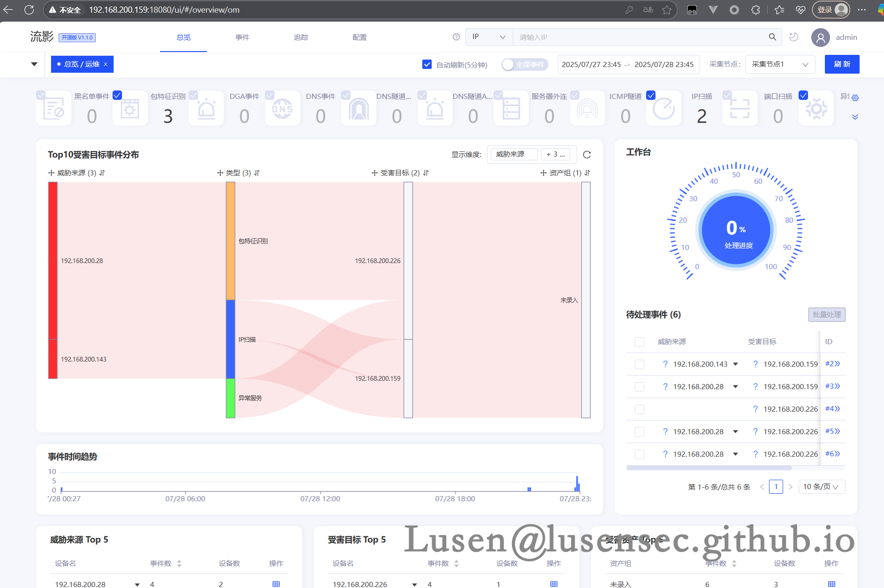Open event link #4 details
The height and width of the screenshot is (588, 884).
[832, 409]
